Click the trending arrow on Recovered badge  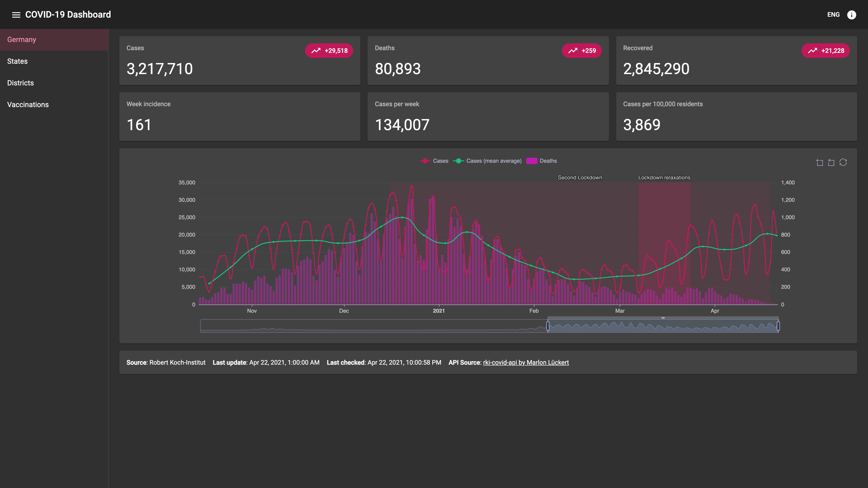pyautogui.click(x=812, y=51)
